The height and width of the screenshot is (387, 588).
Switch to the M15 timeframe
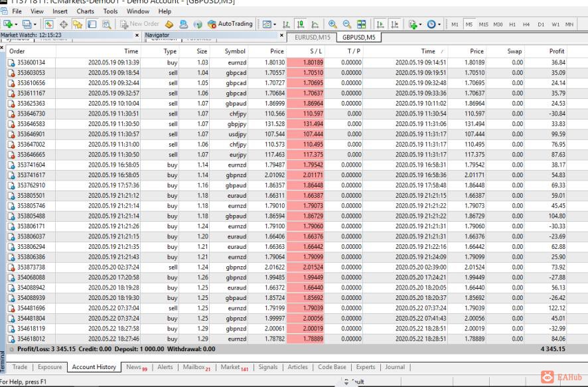483,25
